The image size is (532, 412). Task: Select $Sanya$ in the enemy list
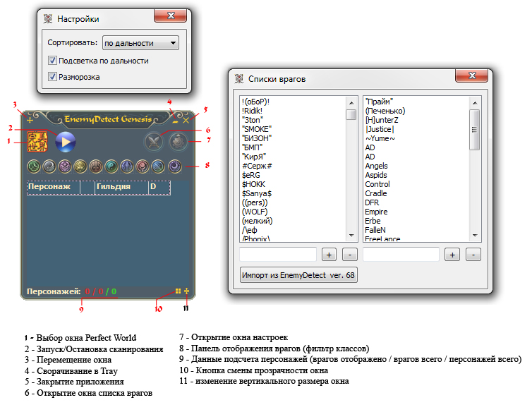point(257,193)
